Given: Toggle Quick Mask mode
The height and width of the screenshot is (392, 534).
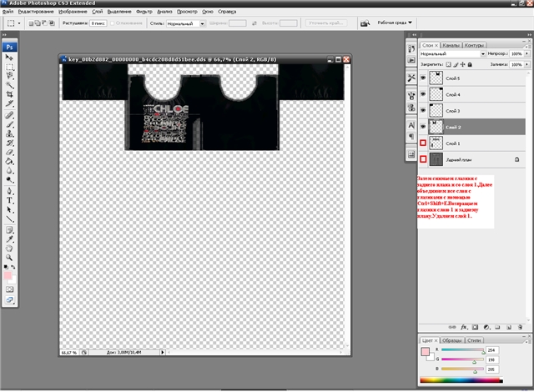Looking at the screenshot, I should [9, 289].
